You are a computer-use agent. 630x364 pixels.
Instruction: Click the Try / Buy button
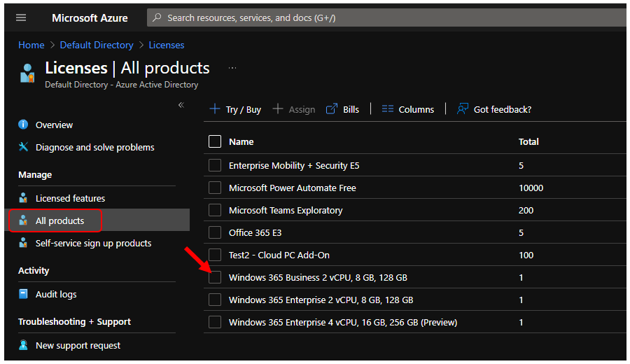click(235, 109)
